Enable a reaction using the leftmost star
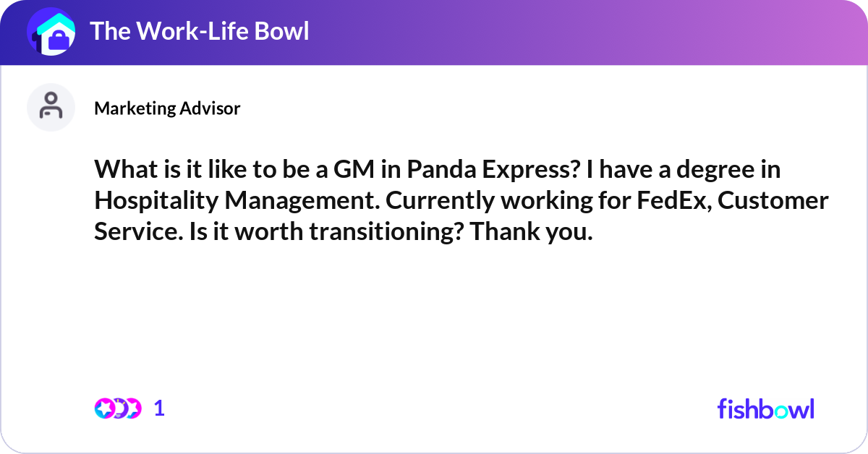The height and width of the screenshot is (454, 868). (104, 408)
